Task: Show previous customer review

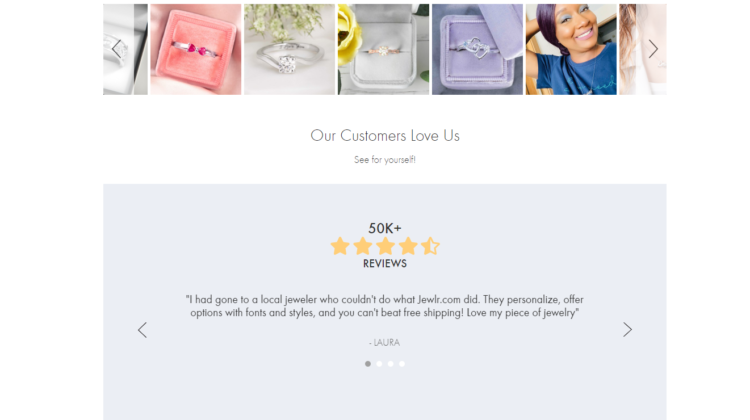Action: click(x=142, y=330)
